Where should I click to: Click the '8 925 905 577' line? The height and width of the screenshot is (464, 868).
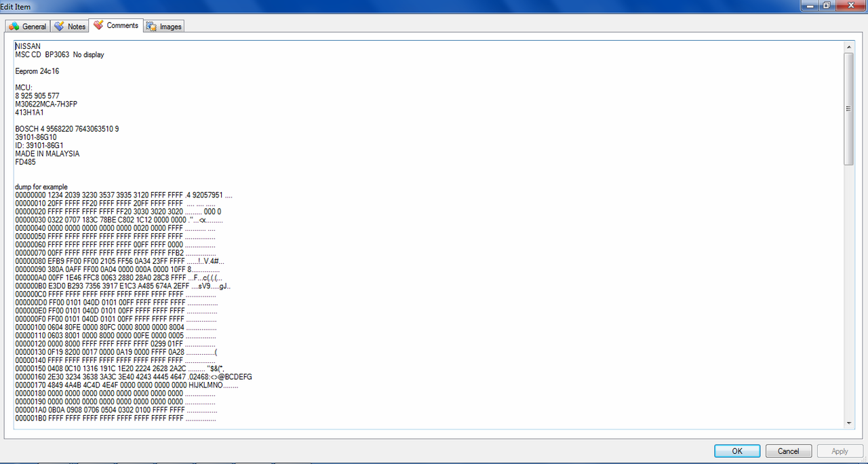[37, 96]
